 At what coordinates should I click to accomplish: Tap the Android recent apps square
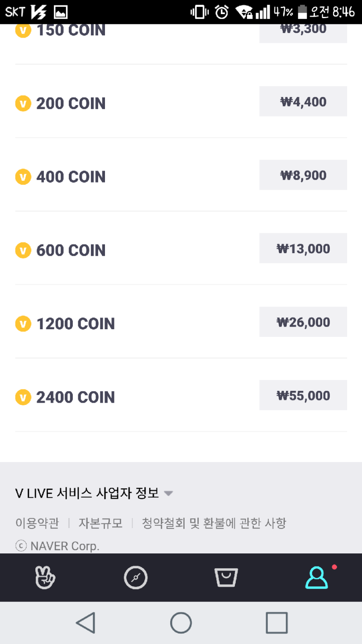coord(276,623)
